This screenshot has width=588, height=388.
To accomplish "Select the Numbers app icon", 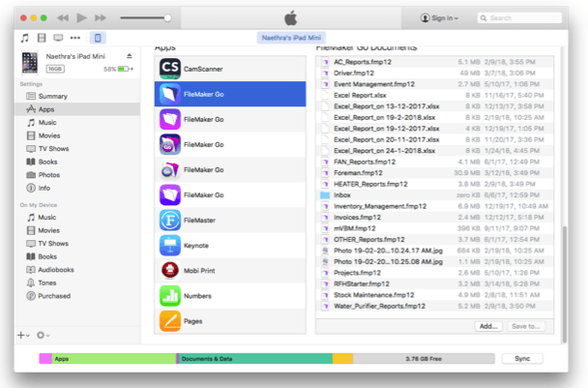I will (x=169, y=295).
